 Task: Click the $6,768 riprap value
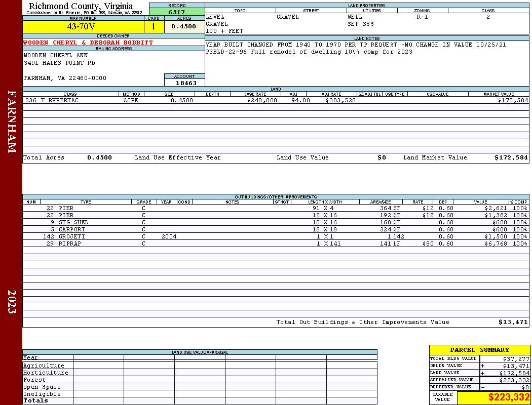click(x=496, y=244)
